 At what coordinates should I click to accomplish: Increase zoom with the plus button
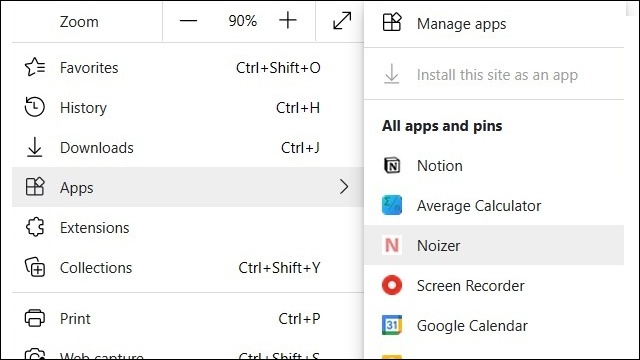click(288, 20)
